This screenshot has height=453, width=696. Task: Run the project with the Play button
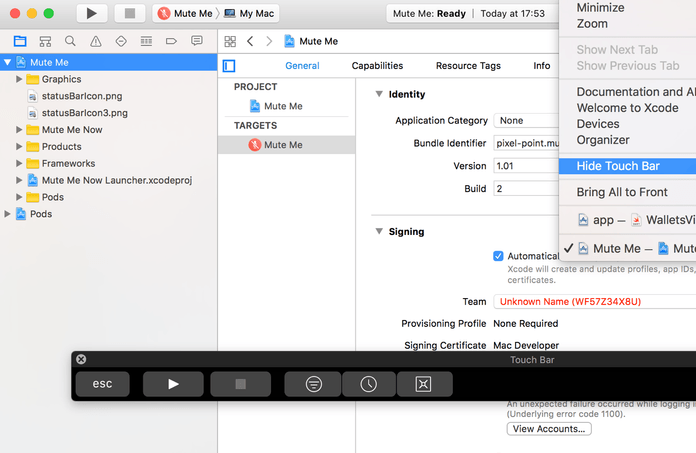point(91,13)
